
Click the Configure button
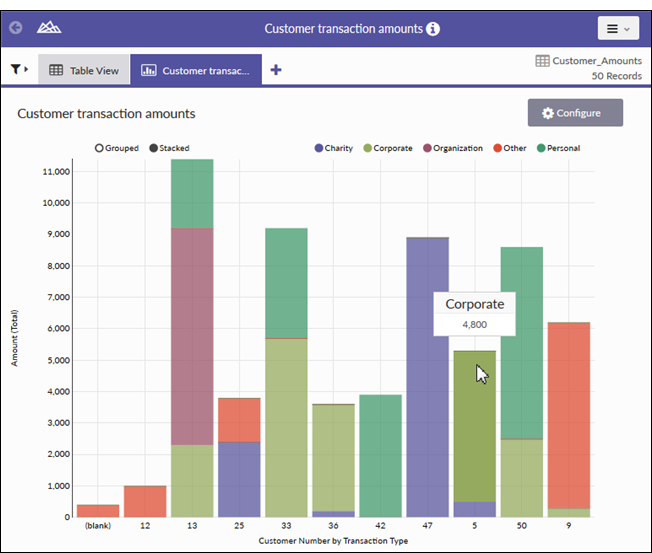coord(575,113)
